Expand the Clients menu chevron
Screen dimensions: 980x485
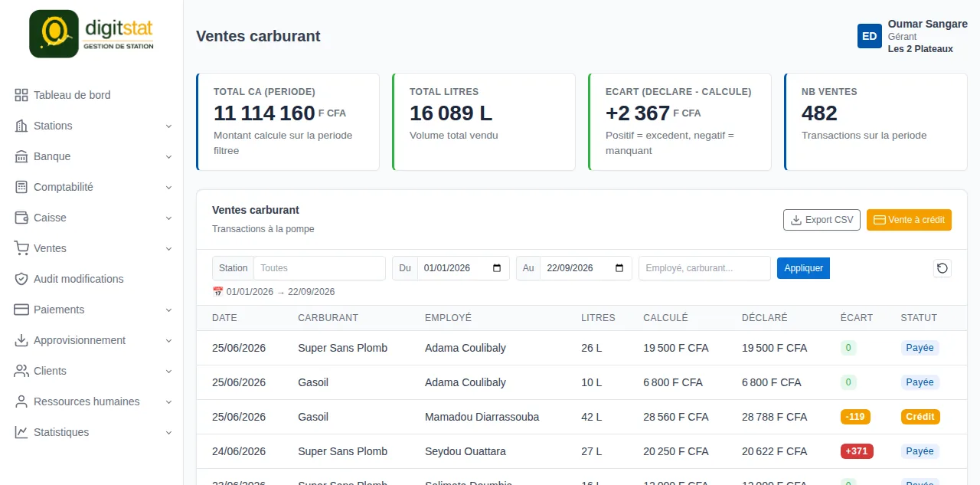[x=168, y=372]
